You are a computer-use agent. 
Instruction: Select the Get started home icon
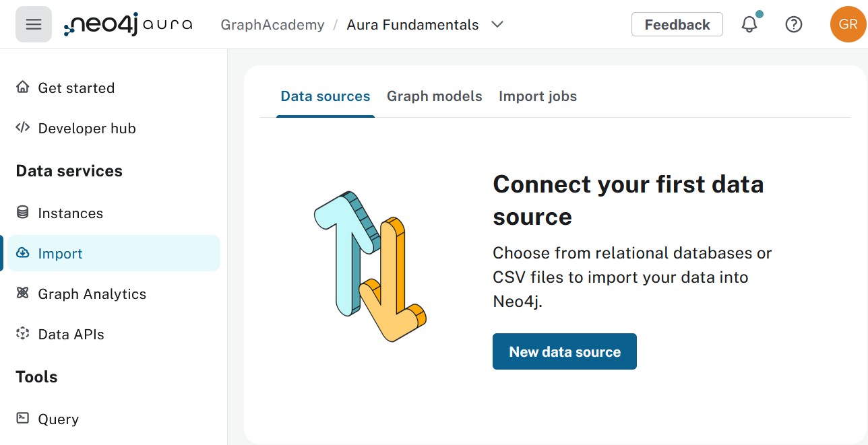pos(22,88)
